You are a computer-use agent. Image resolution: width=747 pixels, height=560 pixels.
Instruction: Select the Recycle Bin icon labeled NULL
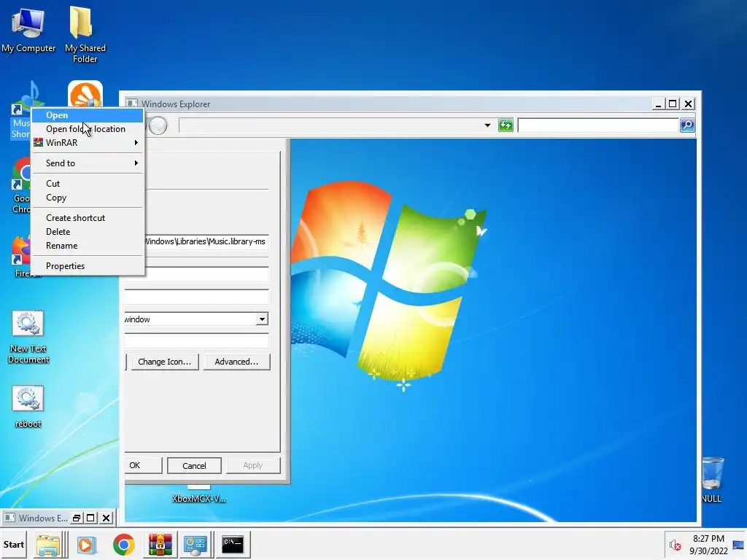(712, 479)
